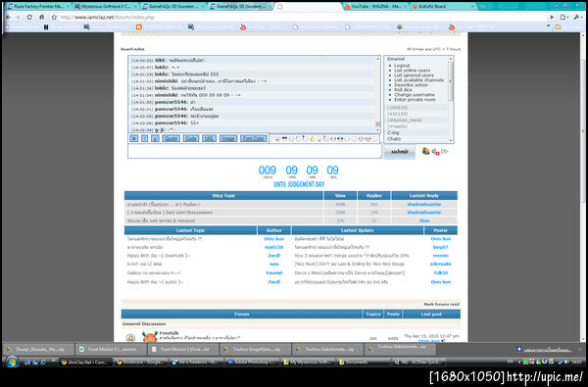The height and width of the screenshot is (387, 588).
Task: Select List online users option
Action: pos(413,71)
